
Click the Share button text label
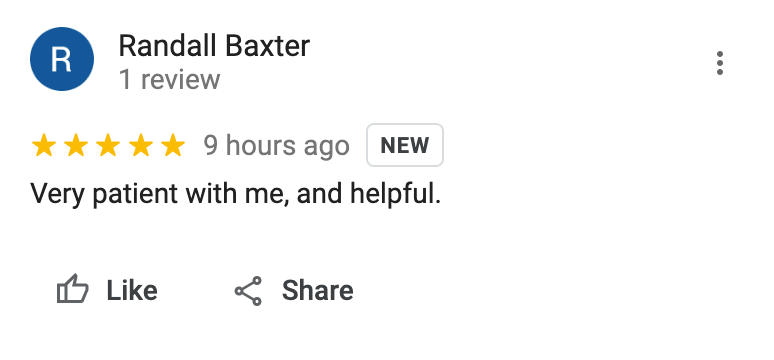317,290
